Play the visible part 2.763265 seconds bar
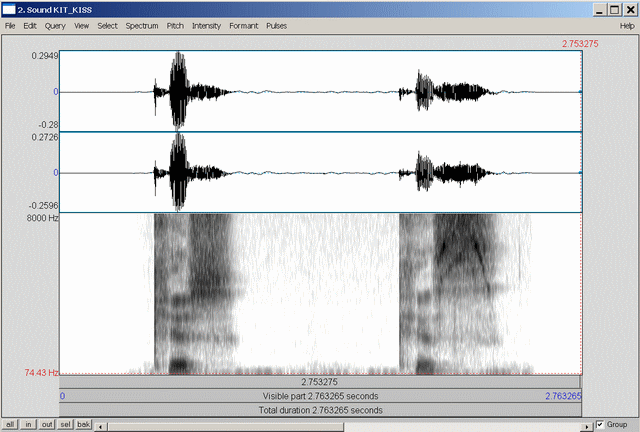640x432 pixels. [319, 396]
